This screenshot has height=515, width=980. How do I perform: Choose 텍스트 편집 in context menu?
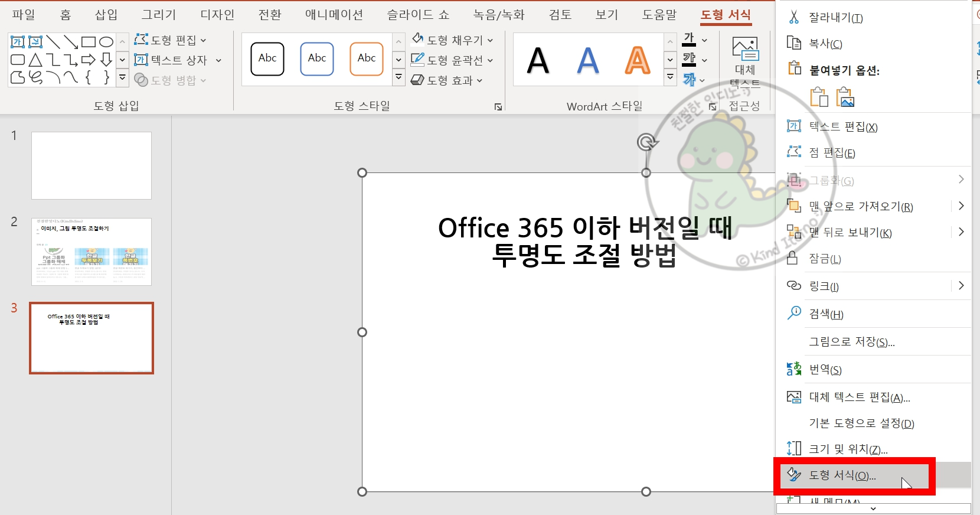pyautogui.click(x=873, y=126)
